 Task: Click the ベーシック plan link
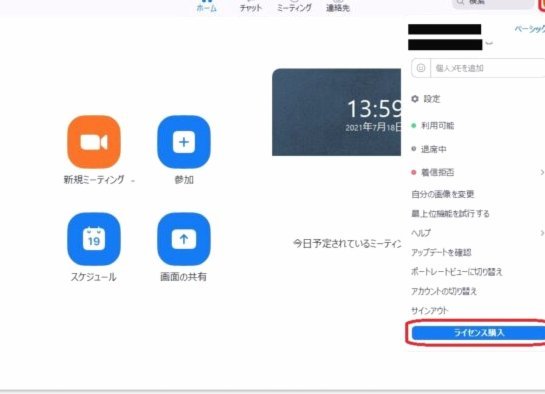click(530, 29)
